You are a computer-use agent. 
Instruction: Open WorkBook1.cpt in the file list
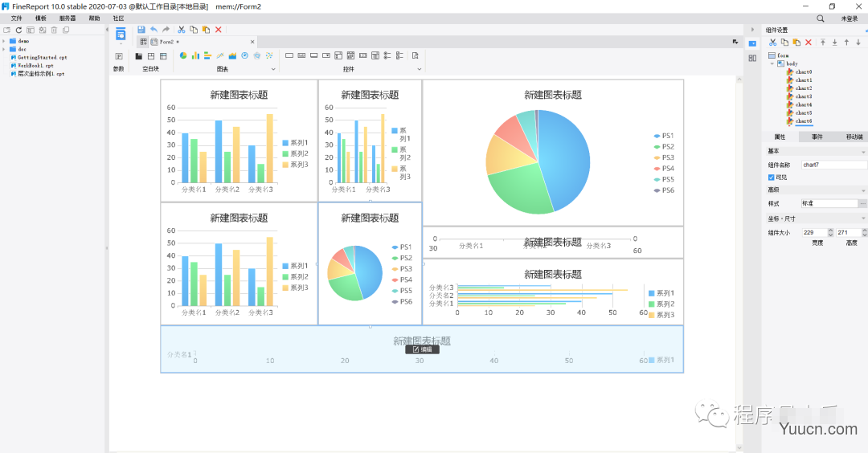point(32,65)
